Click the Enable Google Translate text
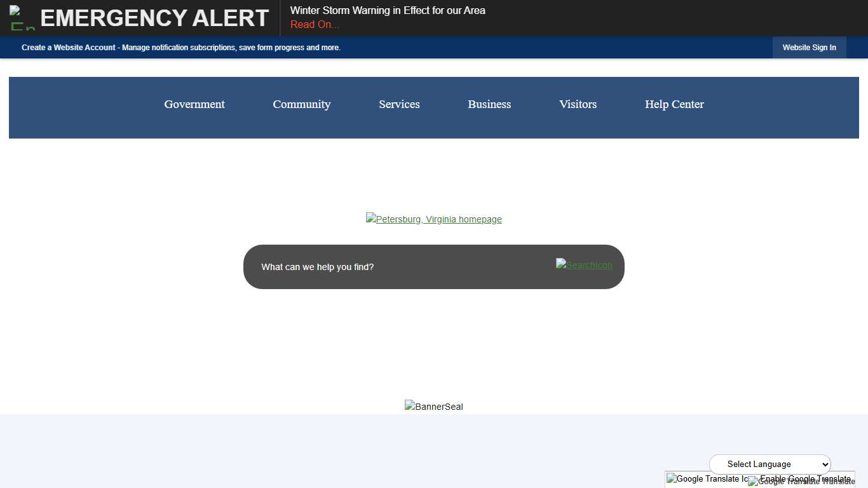This screenshot has height=488, width=868. (807, 478)
